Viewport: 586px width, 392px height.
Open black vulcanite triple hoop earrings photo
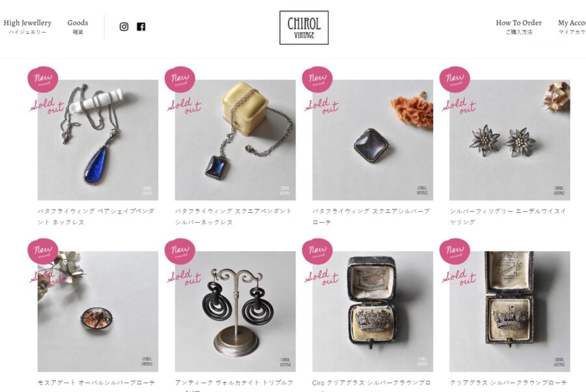tap(235, 312)
